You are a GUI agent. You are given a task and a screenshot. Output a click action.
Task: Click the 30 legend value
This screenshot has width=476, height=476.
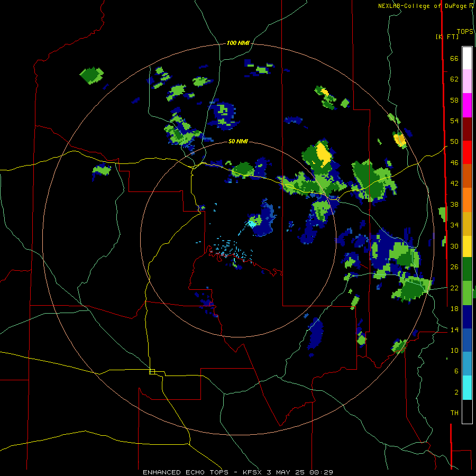click(454, 246)
